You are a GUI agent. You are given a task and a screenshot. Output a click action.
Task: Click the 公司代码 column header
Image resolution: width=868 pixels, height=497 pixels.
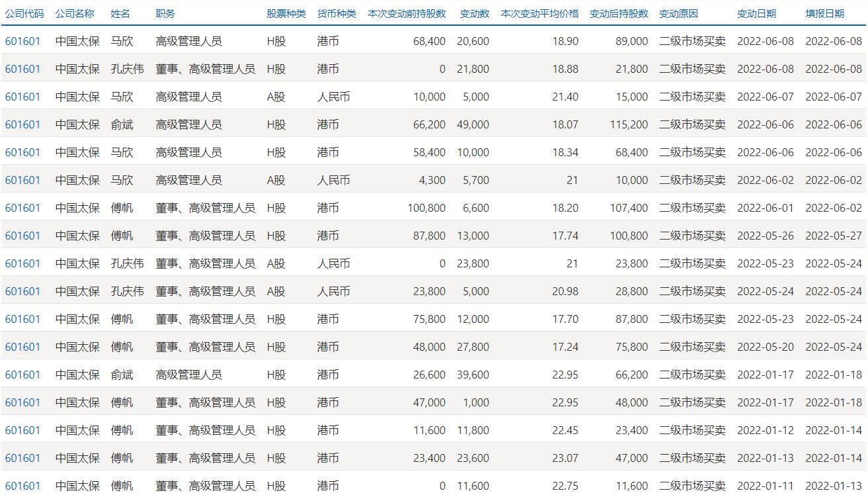[x=24, y=13]
